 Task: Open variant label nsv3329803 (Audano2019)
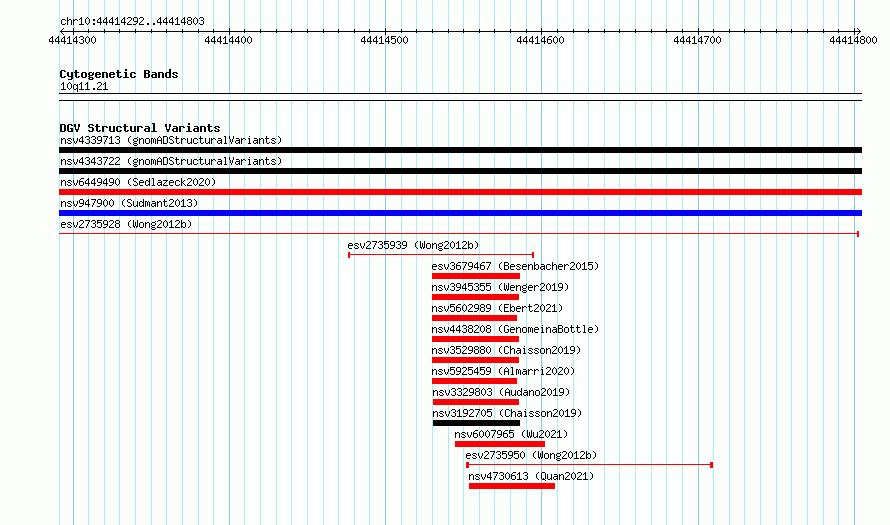[501, 392]
